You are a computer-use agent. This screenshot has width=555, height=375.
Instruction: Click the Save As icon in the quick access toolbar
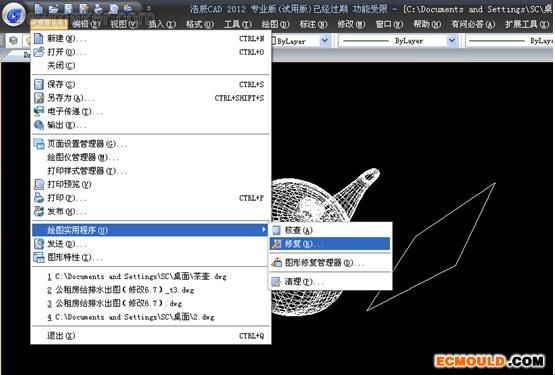pos(84,8)
